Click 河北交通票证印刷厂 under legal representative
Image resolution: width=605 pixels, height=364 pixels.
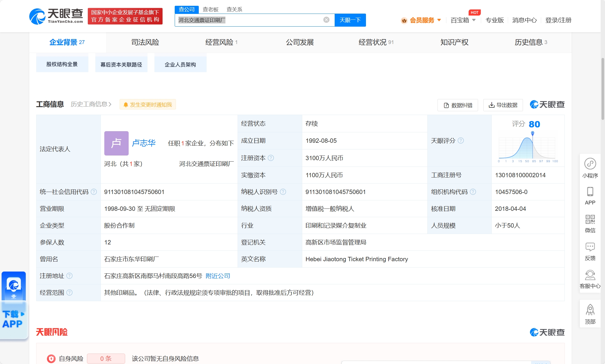[x=206, y=164]
